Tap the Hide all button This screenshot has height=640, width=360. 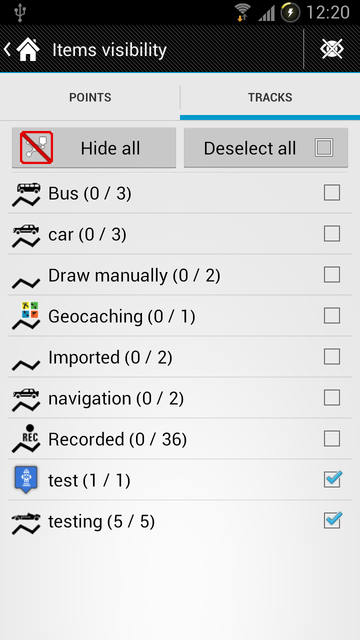[94, 148]
